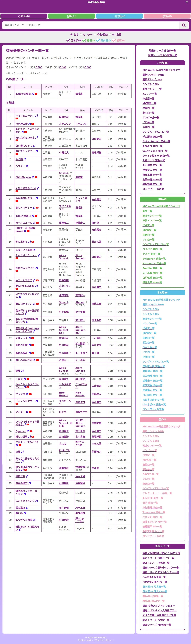Click YouTube icon for 無口なライオン
Image resolution: width=191 pixels, height=644 pixels.
coord(37,304)
